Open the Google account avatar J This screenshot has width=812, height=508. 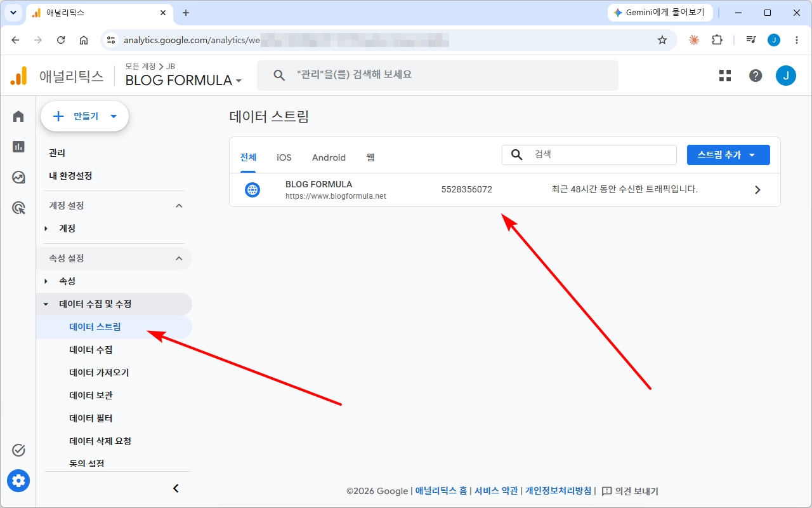click(x=786, y=76)
